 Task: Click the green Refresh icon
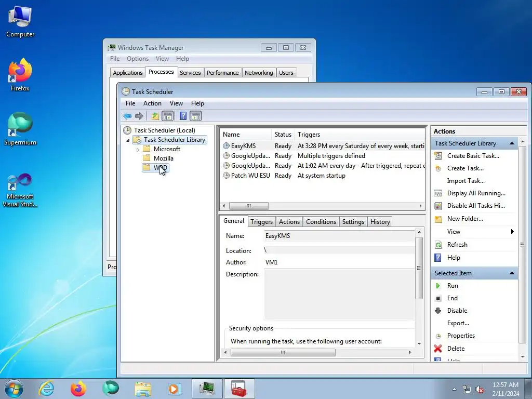tap(438, 245)
